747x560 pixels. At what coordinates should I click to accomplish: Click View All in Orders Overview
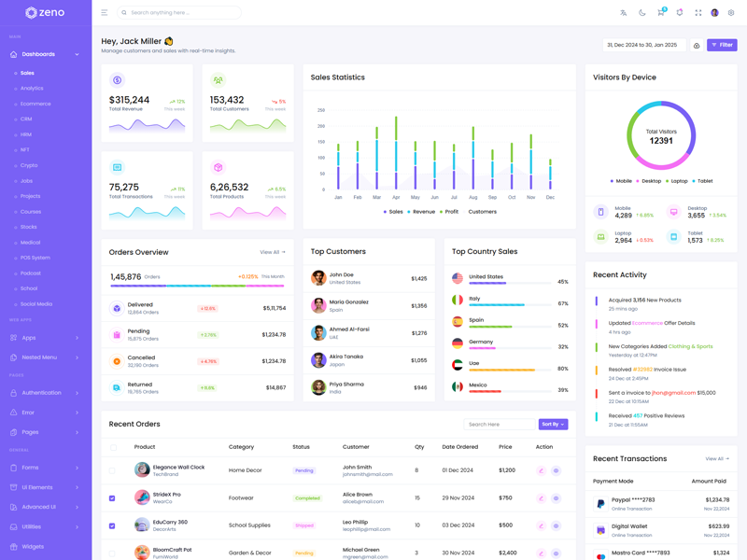click(273, 252)
